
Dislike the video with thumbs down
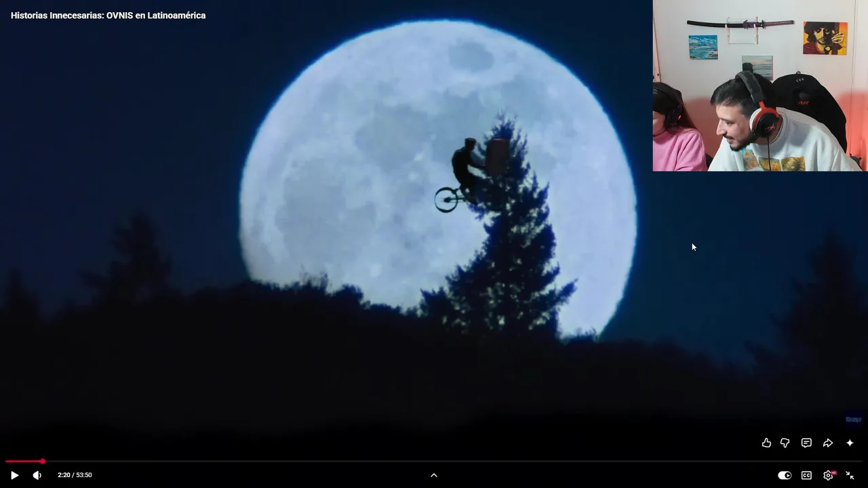point(785,443)
